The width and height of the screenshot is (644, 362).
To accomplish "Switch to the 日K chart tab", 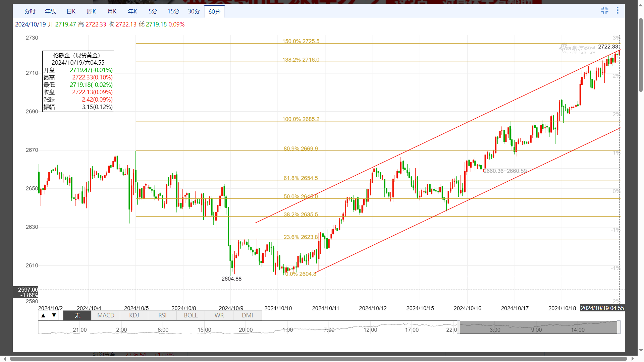I will pos(71,11).
